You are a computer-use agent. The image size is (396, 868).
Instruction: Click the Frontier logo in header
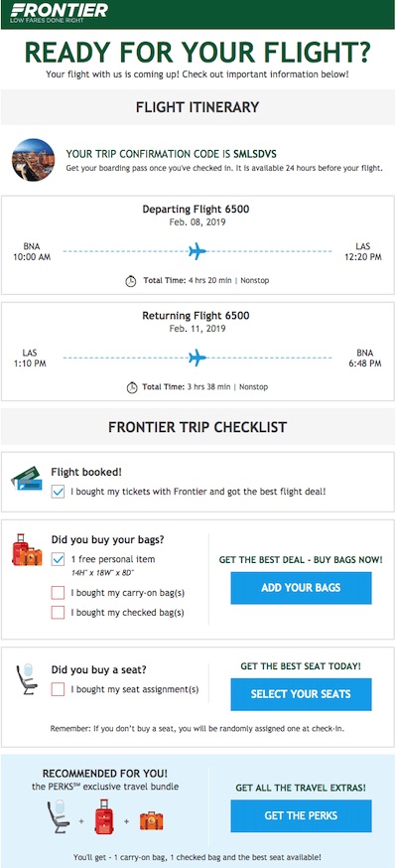pos(60,13)
